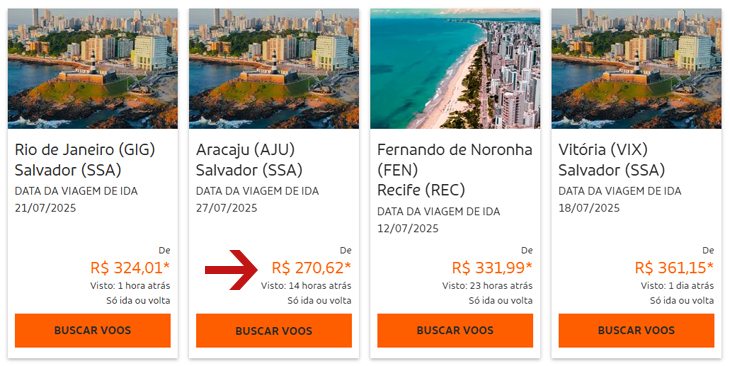This screenshot has width=730, height=366.
Task: Click Buscar Voos for Aracaju to Salvador
Action: (x=274, y=331)
